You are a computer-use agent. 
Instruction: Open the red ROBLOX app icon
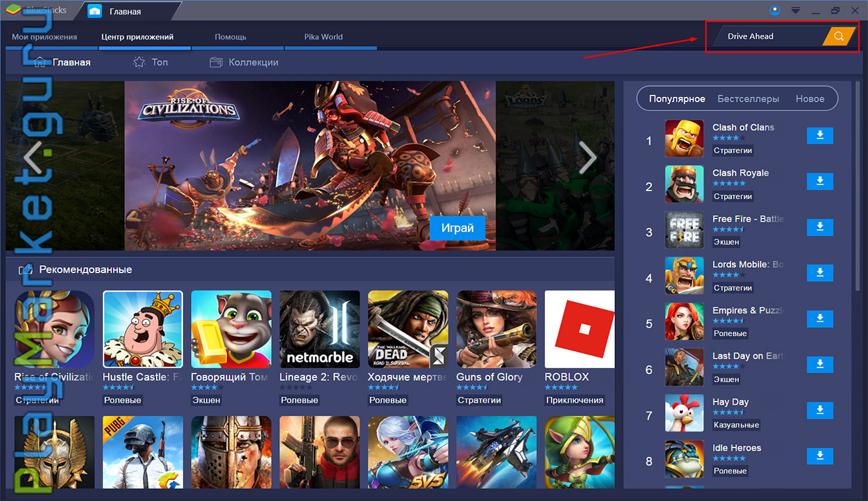click(x=580, y=329)
